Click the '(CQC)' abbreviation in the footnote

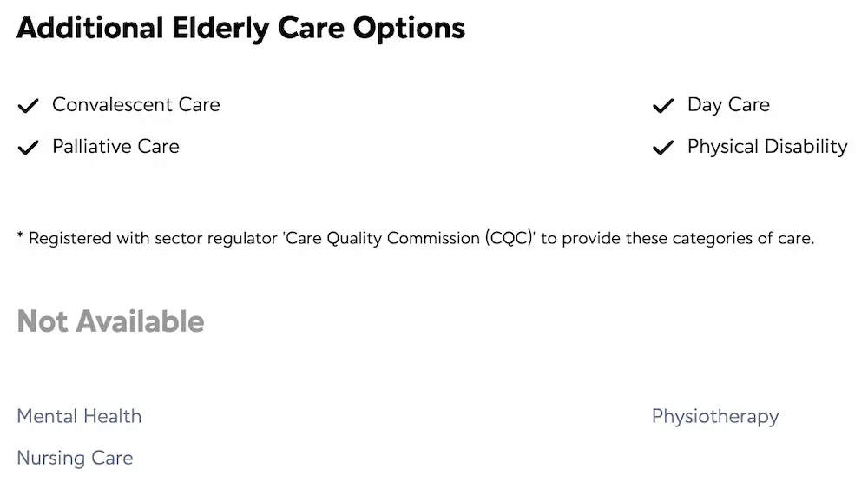tap(509, 239)
